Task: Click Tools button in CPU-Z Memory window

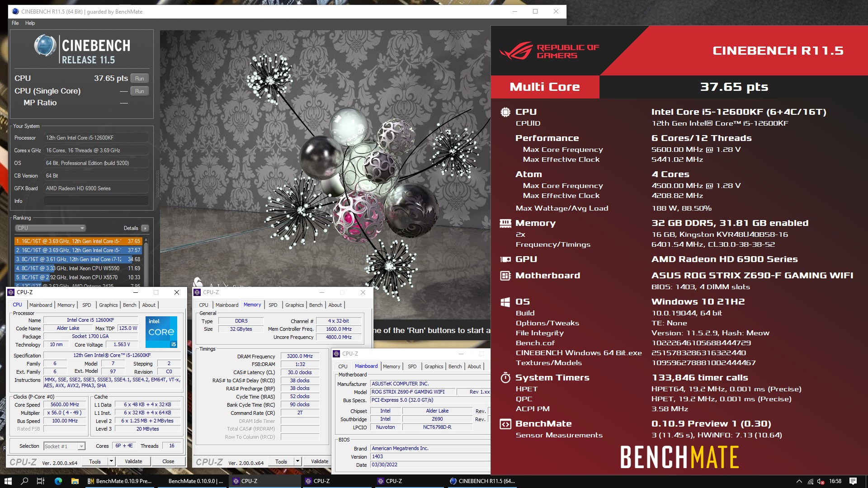Action: [x=281, y=461]
